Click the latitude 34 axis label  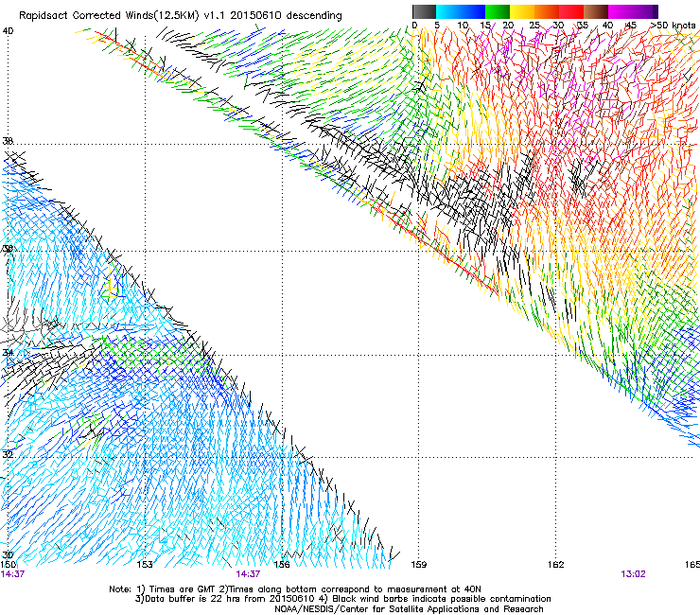click(8, 352)
